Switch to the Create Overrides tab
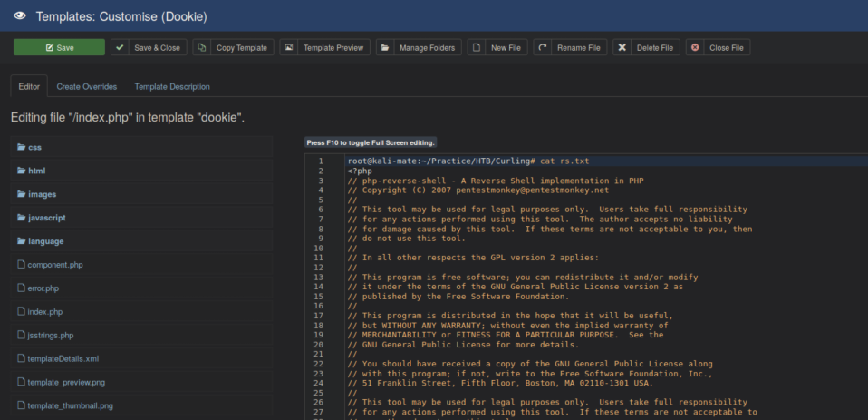Viewport: 868px width, 420px height. (86, 87)
